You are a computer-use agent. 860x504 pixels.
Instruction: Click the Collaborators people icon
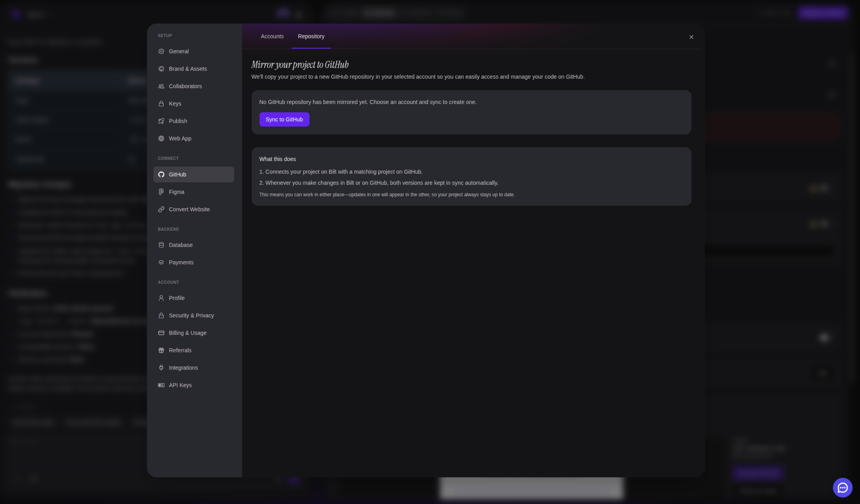(161, 86)
